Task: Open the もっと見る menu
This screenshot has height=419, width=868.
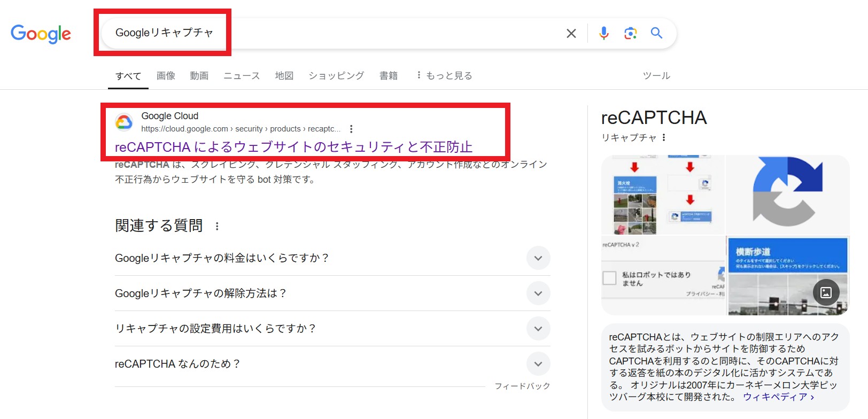Action: (x=445, y=76)
